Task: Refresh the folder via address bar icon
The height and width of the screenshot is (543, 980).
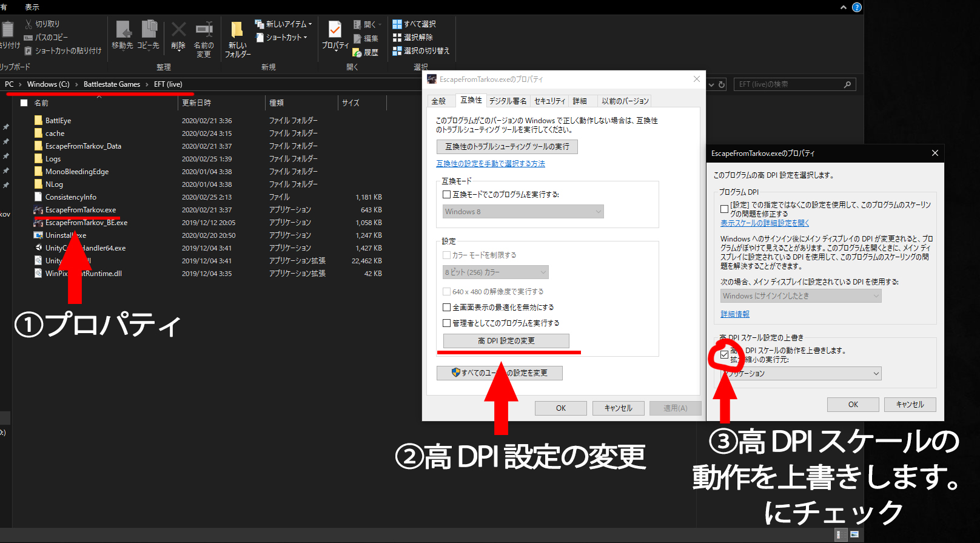Action: pos(722,84)
